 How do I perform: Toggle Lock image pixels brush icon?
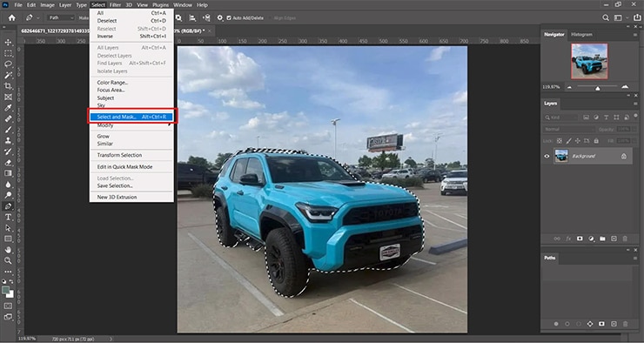[x=568, y=141]
